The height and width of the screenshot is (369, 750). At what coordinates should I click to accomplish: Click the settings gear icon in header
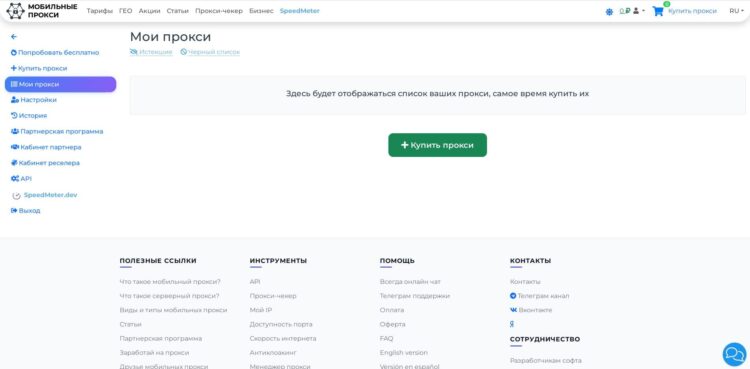click(609, 12)
